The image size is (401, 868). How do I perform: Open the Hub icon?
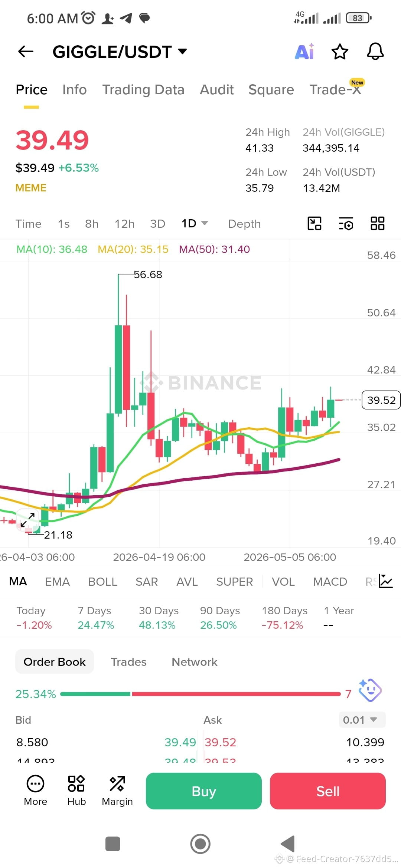(x=76, y=791)
